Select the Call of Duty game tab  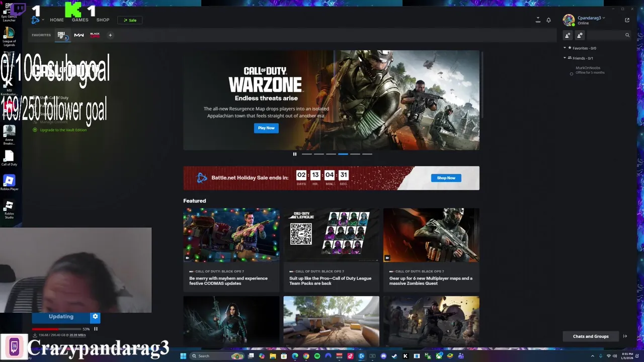coord(62,35)
